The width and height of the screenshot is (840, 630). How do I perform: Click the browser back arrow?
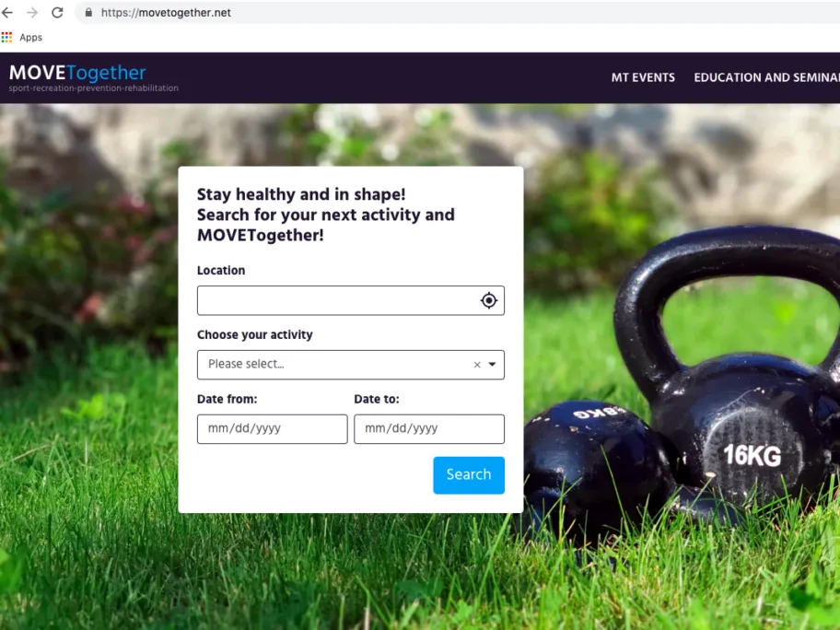click(7, 12)
